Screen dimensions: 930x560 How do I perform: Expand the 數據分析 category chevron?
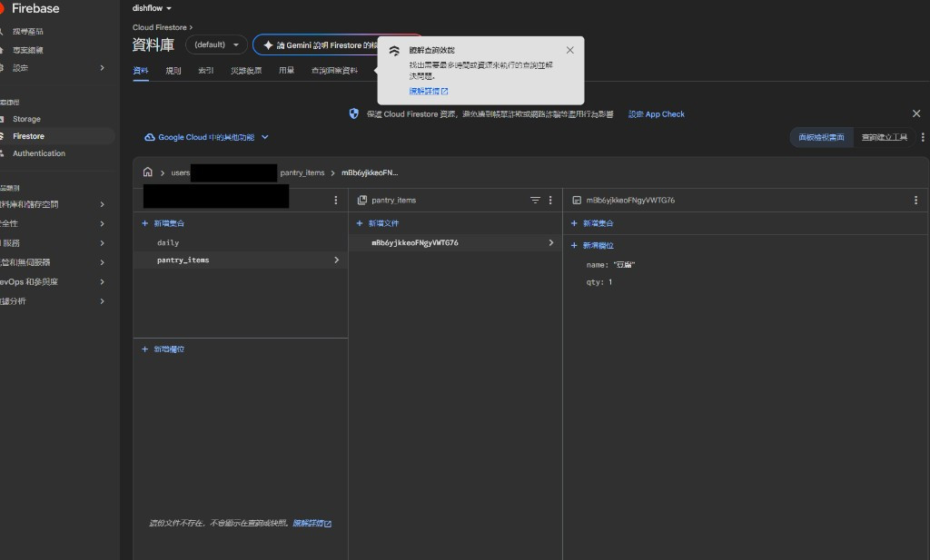click(x=102, y=301)
